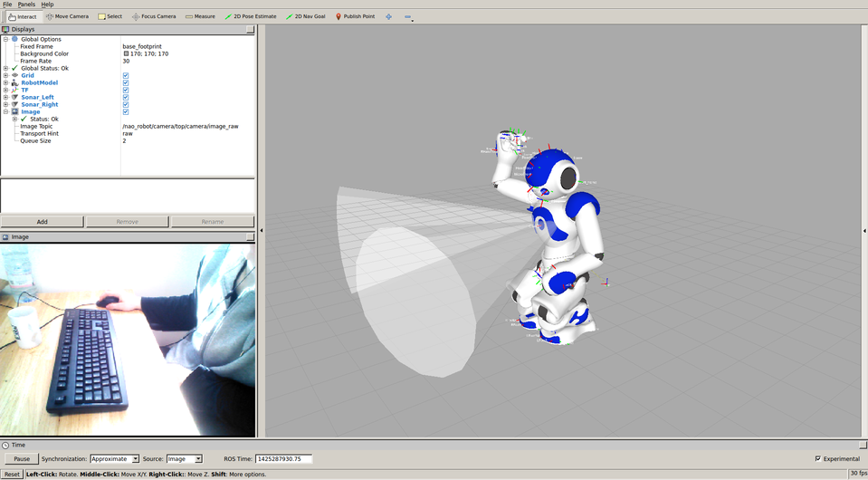The image size is (868, 480).
Task: Open the Source dropdown in Time panel
Action: tap(185, 459)
